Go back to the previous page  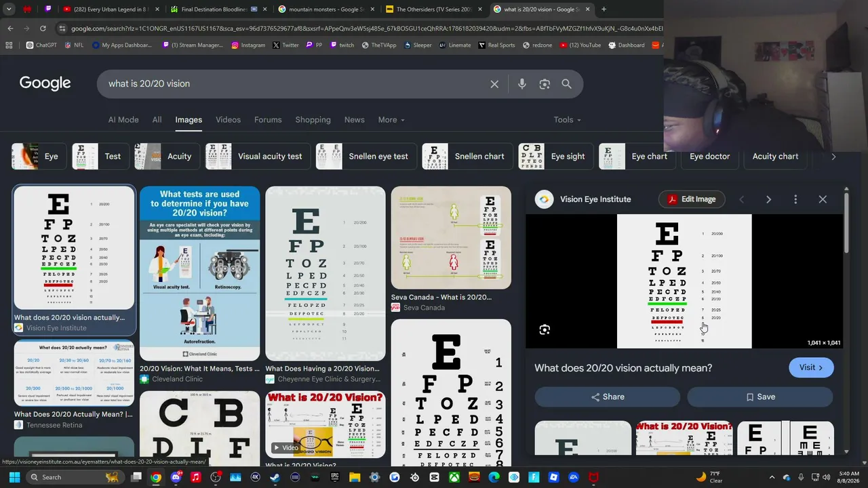coord(10,28)
